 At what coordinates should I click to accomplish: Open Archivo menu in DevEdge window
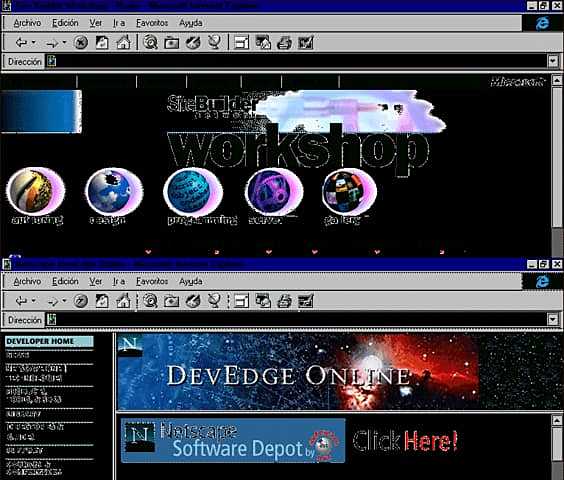point(27,281)
